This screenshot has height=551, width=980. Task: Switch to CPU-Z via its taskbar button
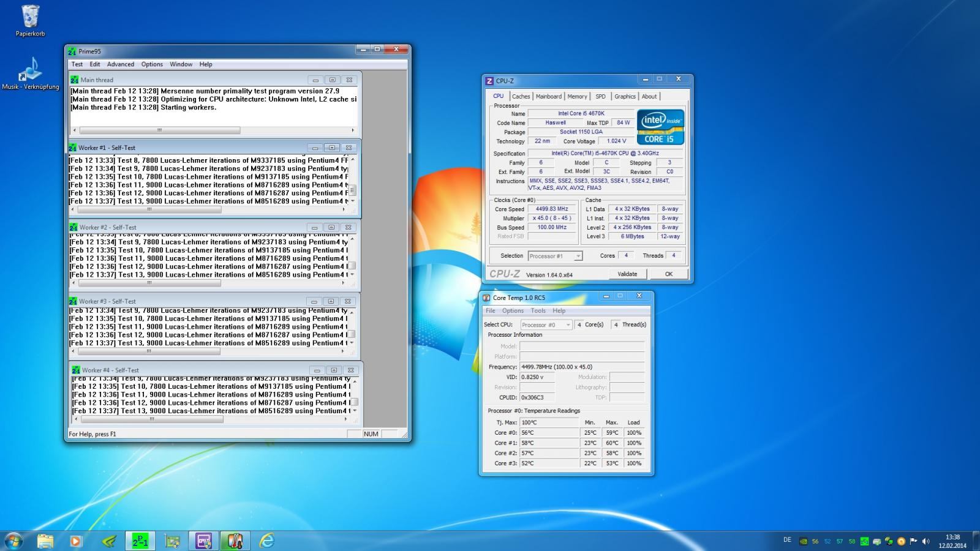(204, 541)
